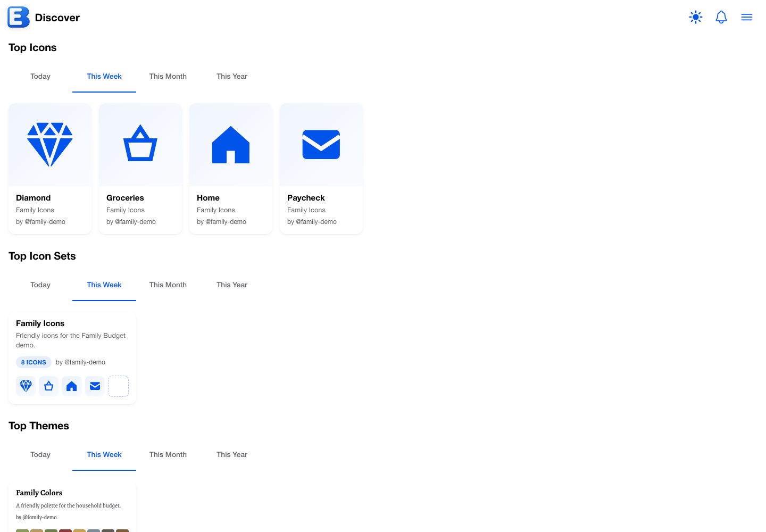Select This Year tab under Top Icon Sets
Viewport: 766px width, 532px height.
(x=232, y=285)
